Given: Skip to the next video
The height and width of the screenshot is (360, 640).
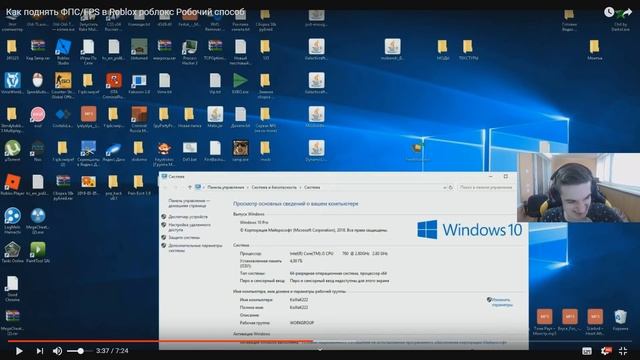Looking at the screenshot, I should tap(39, 351).
